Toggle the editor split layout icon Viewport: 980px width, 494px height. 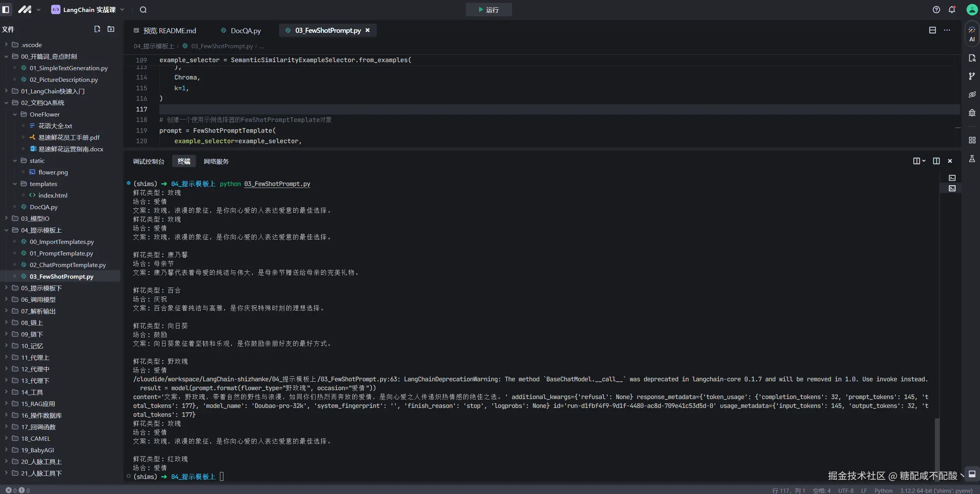coord(932,30)
